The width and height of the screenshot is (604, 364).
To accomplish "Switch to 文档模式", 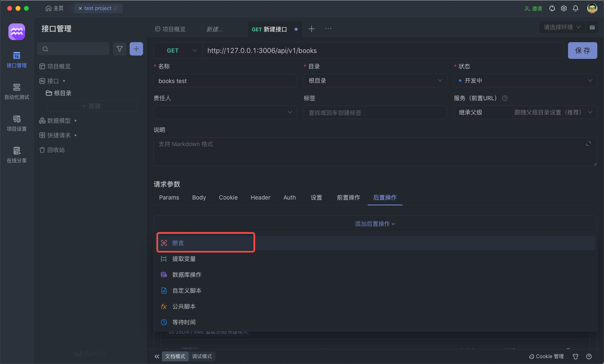I will [x=175, y=356].
